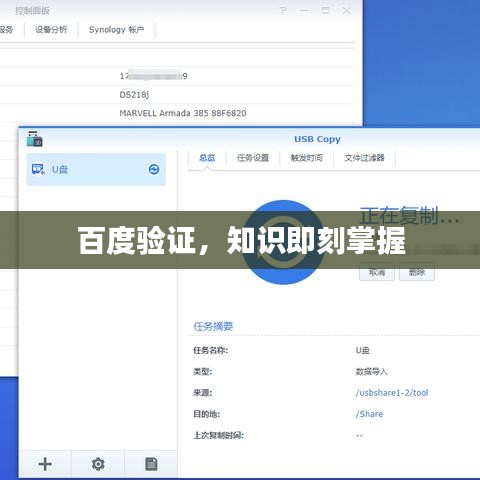This screenshot has width=480, height=480.
Task: Click the 上次复制时间 label
Action: click(218, 435)
